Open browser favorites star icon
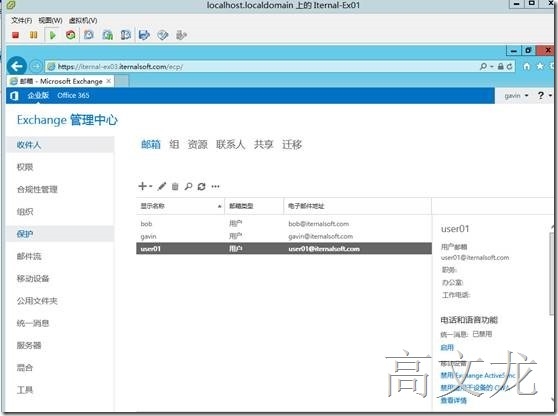 540,66
